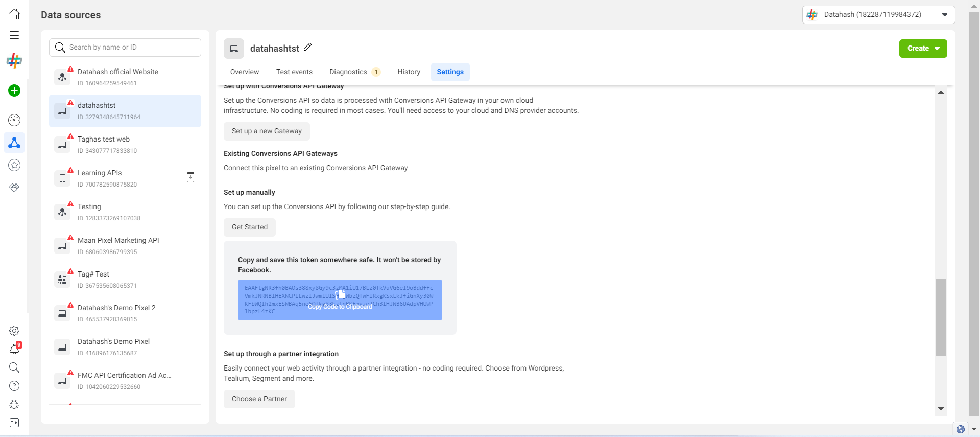Click the Datahash official Website node icon
Image resolution: width=980 pixels, height=437 pixels.
point(62,77)
